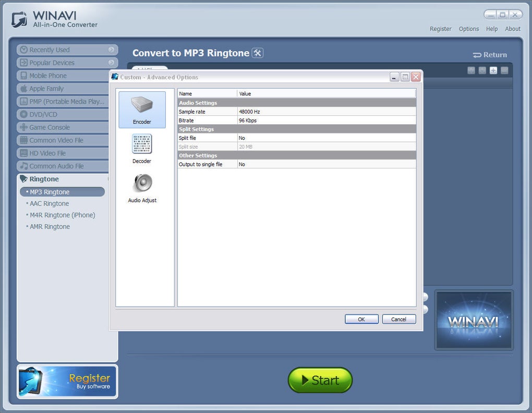Collapse the Ringtone category header

[63, 179]
